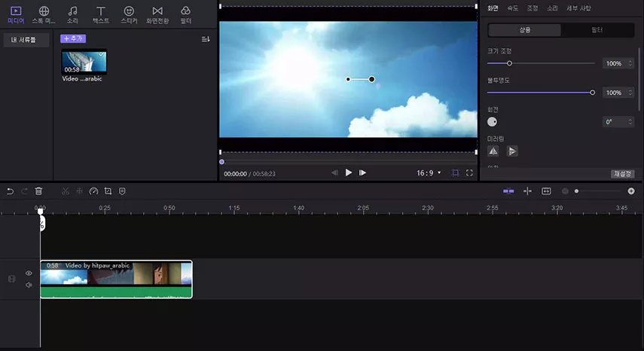Open the 스티커 (Sticker) tab
The width and height of the screenshot is (644, 351).
[x=129, y=15]
